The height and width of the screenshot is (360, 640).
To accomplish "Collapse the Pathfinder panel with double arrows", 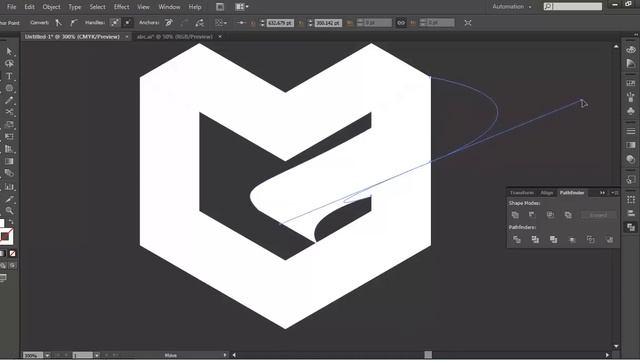I will tap(602, 193).
